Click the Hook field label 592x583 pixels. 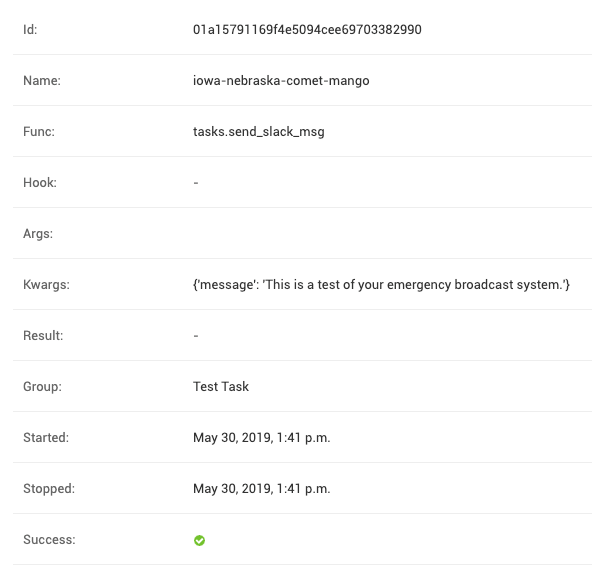(40, 183)
